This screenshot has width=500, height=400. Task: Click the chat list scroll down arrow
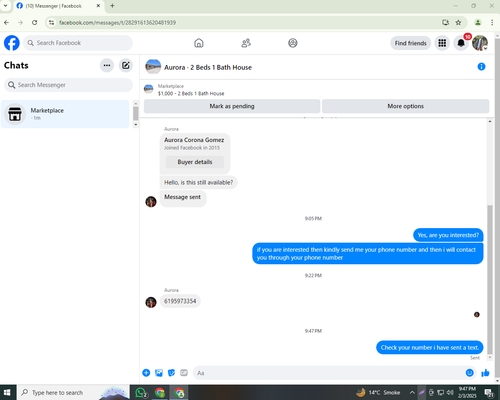pyautogui.click(x=136, y=125)
